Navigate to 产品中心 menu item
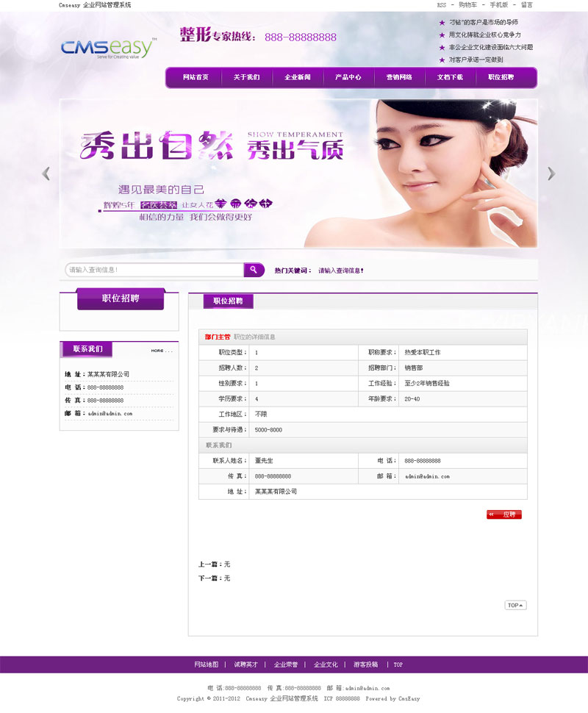The width and height of the screenshot is (588, 713). [348, 77]
